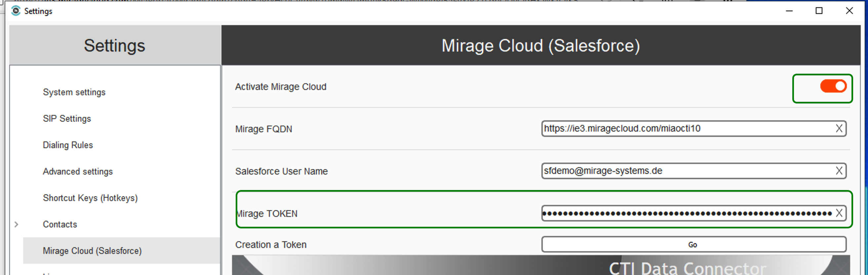Maximize the Settings window
868x275 pixels.
tap(819, 11)
